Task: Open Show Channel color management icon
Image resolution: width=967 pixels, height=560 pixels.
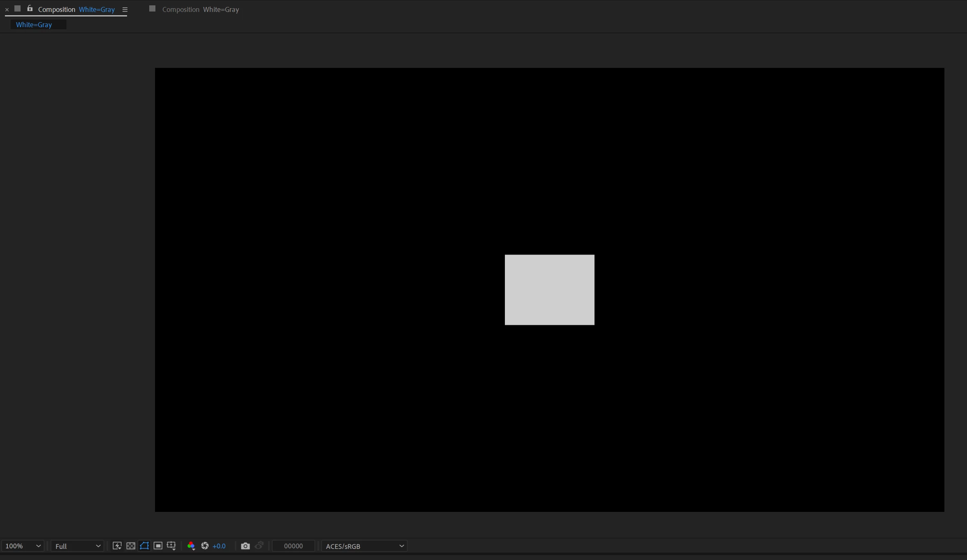Action: [x=191, y=546]
